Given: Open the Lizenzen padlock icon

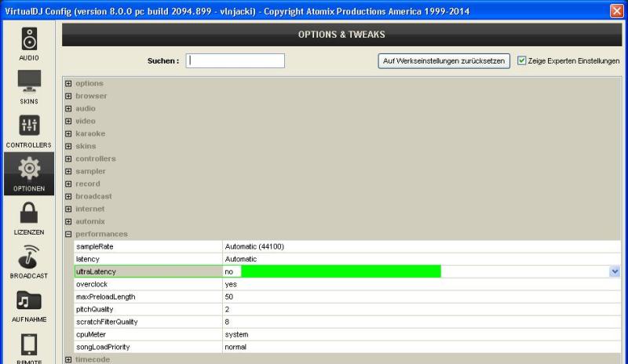Looking at the screenshot, I should 29,213.
